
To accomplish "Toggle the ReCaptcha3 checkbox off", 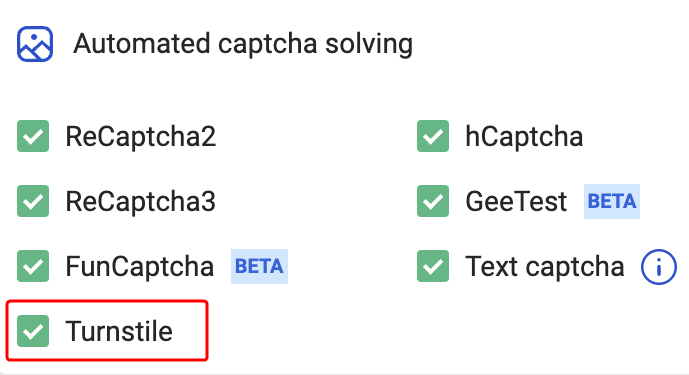I will point(33,201).
